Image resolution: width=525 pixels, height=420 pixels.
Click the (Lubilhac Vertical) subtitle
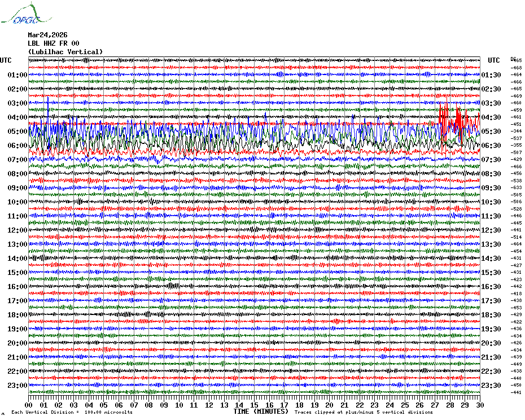pyautogui.click(x=65, y=52)
